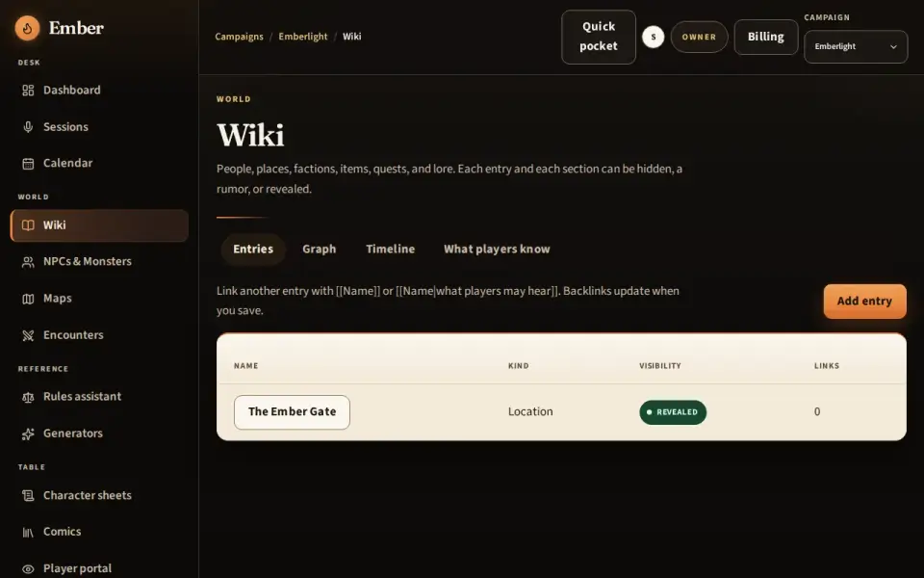The width and height of the screenshot is (924, 578).
Task: Open Character sheets in the sidebar
Action: (99, 495)
